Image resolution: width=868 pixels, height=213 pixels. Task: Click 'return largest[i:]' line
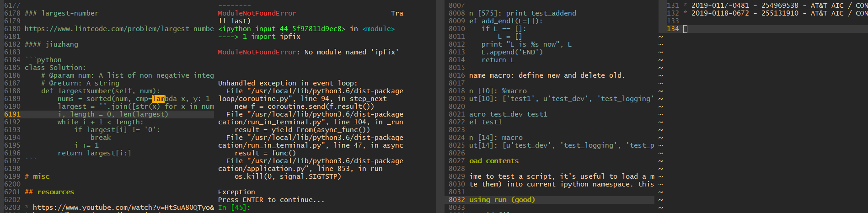pos(94,153)
